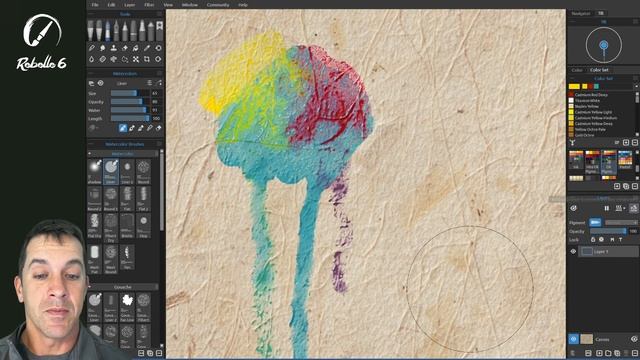Toggle the Pigment blue switch
This screenshot has width=640, height=360.
(595, 222)
